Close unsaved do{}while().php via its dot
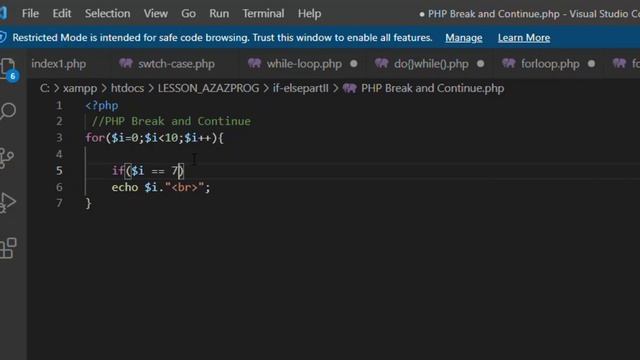Image resolution: width=640 pixels, height=360 pixels. tap(480, 64)
